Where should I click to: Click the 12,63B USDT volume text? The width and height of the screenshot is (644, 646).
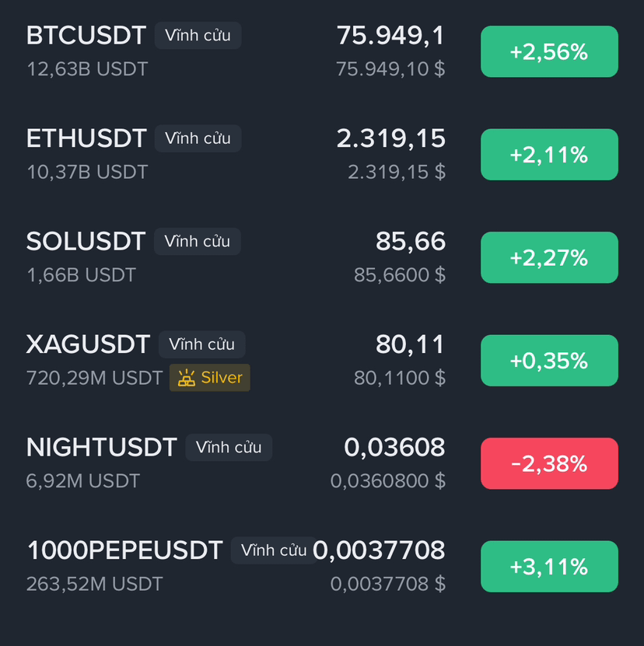[x=87, y=69]
